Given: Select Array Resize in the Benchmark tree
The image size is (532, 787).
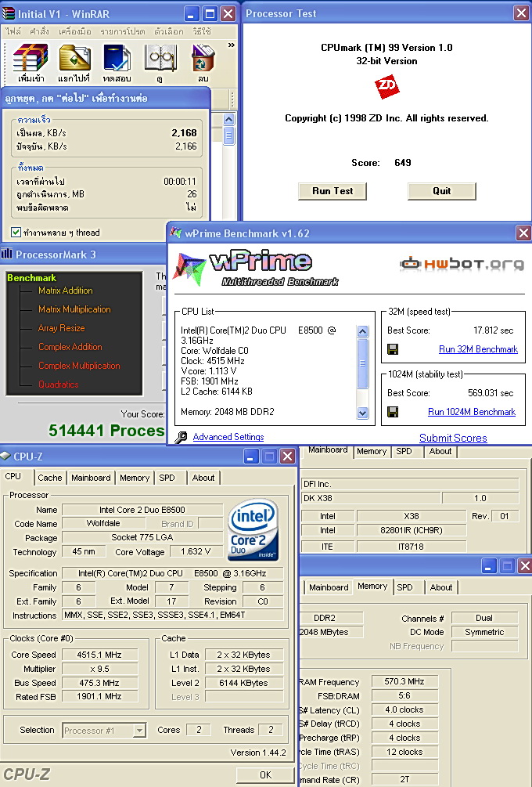Looking at the screenshot, I should 61,328.
